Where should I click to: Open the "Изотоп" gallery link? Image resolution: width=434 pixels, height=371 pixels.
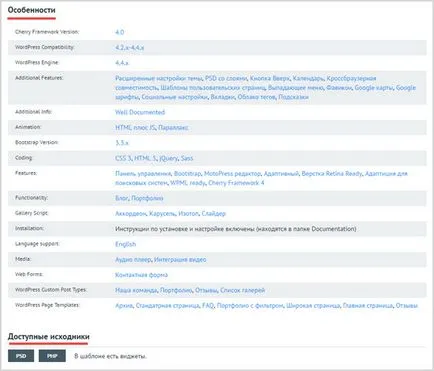[188, 214]
